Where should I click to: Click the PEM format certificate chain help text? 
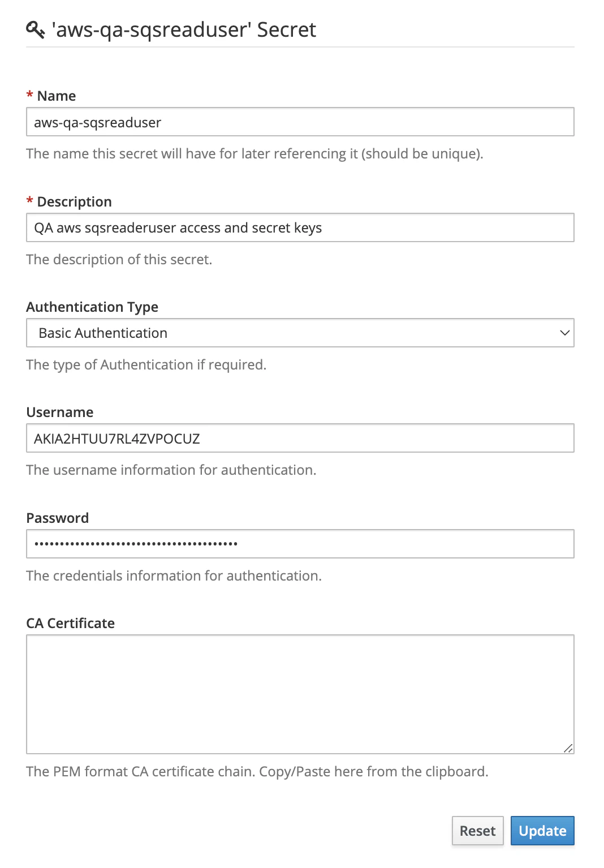coord(257,771)
